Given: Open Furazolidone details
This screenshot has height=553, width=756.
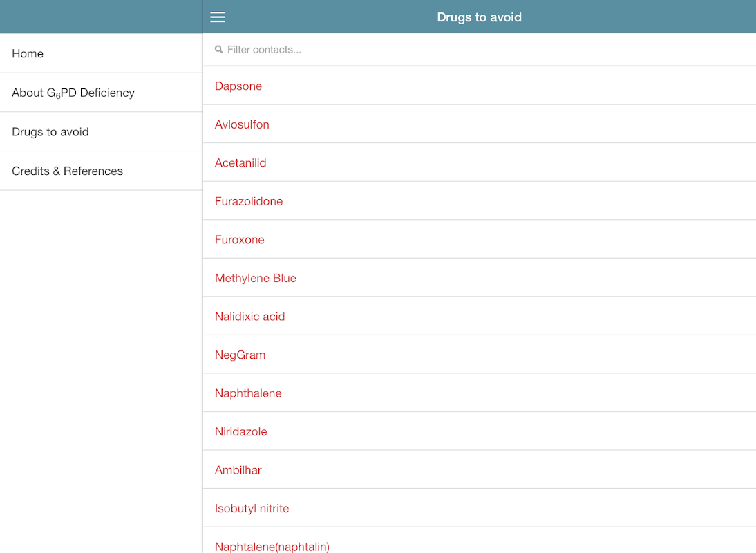Looking at the screenshot, I should click(249, 202).
